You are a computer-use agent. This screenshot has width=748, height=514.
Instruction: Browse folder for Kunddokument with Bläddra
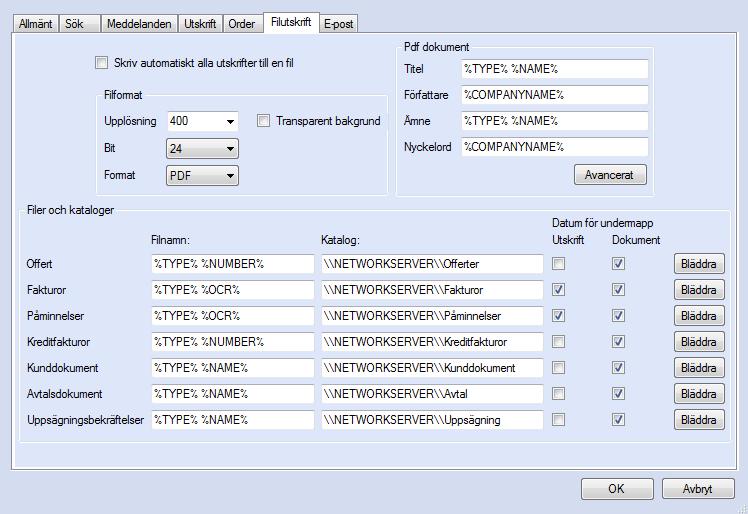[699, 367]
